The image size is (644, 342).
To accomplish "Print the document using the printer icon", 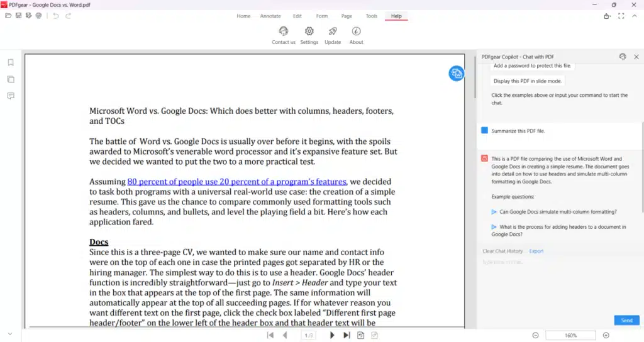I will [38, 16].
